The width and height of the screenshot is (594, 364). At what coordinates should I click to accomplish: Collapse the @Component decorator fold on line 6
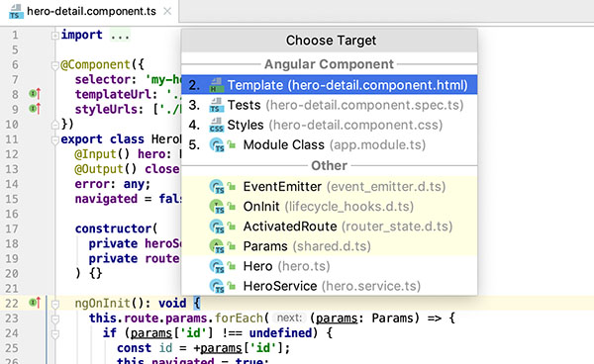pos(54,65)
